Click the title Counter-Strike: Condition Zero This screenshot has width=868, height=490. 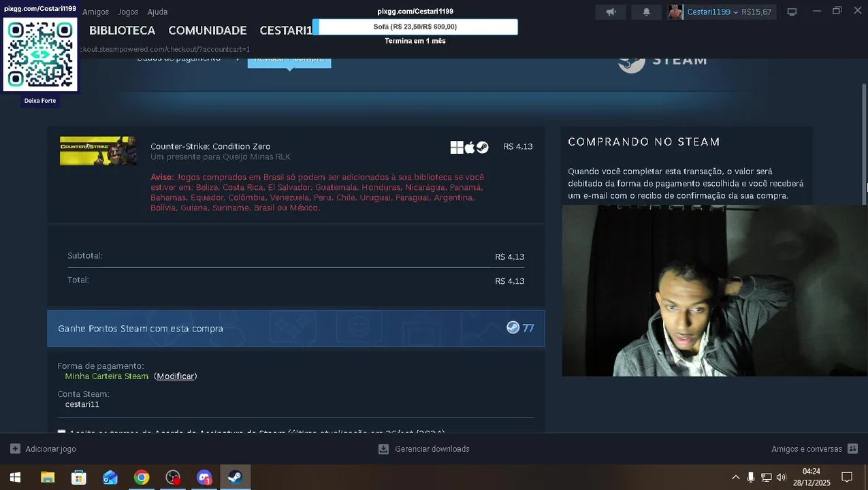pos(210,146)
